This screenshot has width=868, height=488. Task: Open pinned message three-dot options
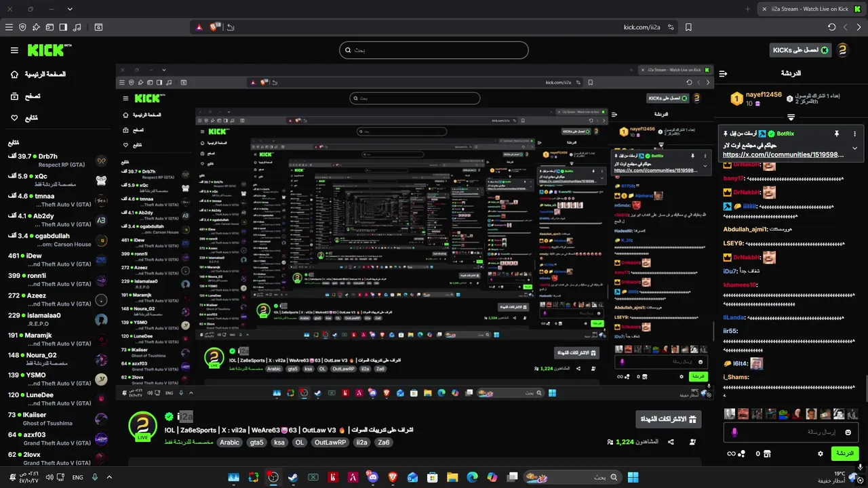click(x=854, y=134)
